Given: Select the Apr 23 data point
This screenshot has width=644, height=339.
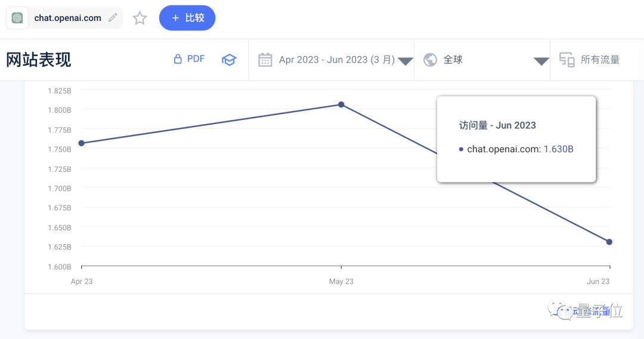Looking at the screenshot, I should click(x=81, y=143).
